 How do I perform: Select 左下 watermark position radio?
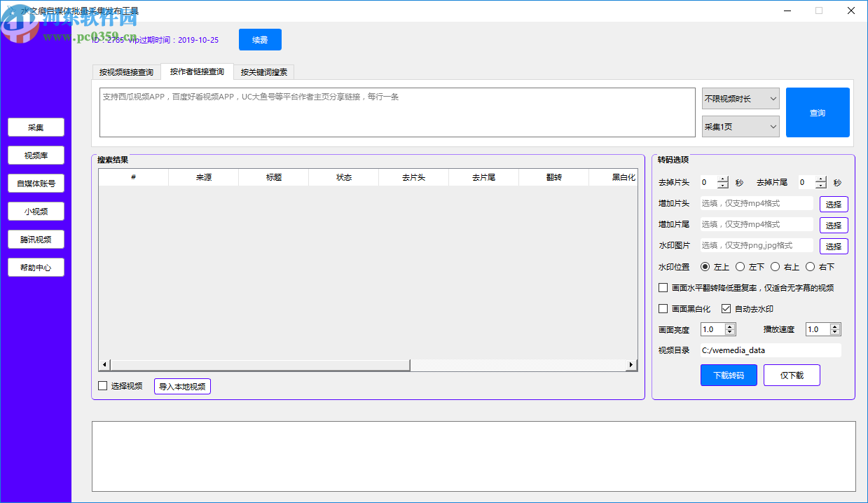pos(740,267)
